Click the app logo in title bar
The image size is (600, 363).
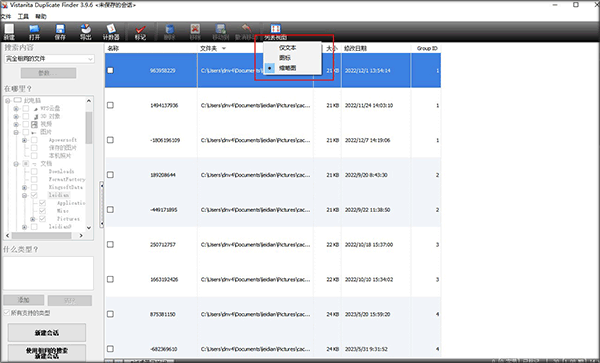(4, 5)
